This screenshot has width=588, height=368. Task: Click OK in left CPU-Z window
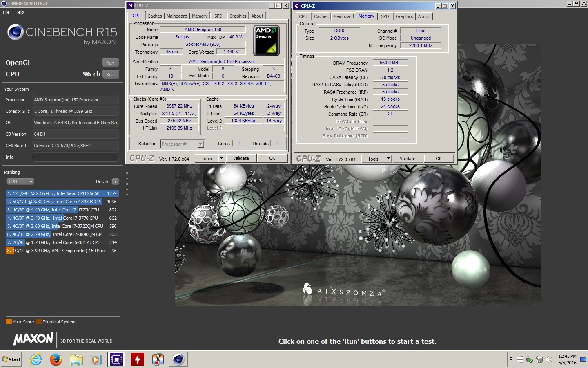pos(272,158)
